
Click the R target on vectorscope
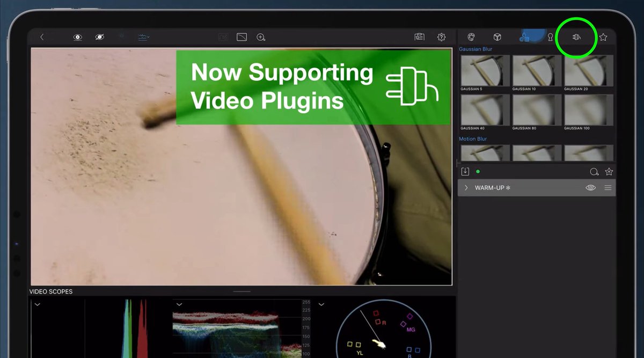tap(384, 323)
